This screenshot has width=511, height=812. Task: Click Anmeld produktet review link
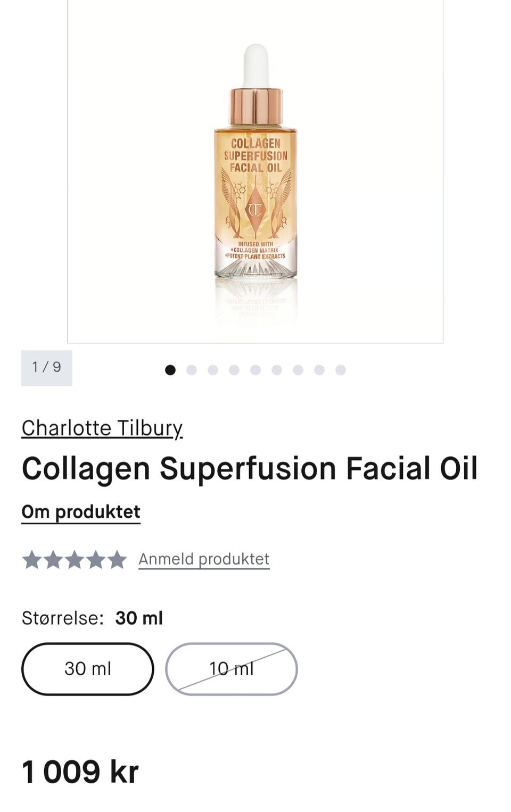pos(204,559)
